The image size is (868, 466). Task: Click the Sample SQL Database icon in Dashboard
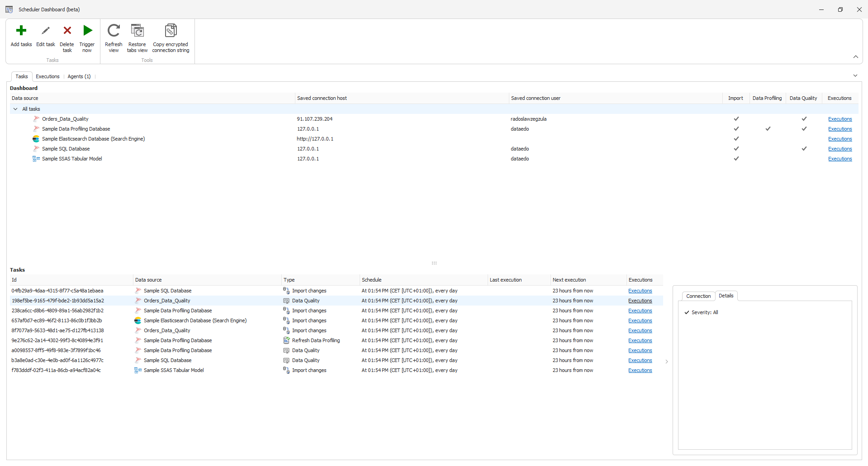click(36, 149)
